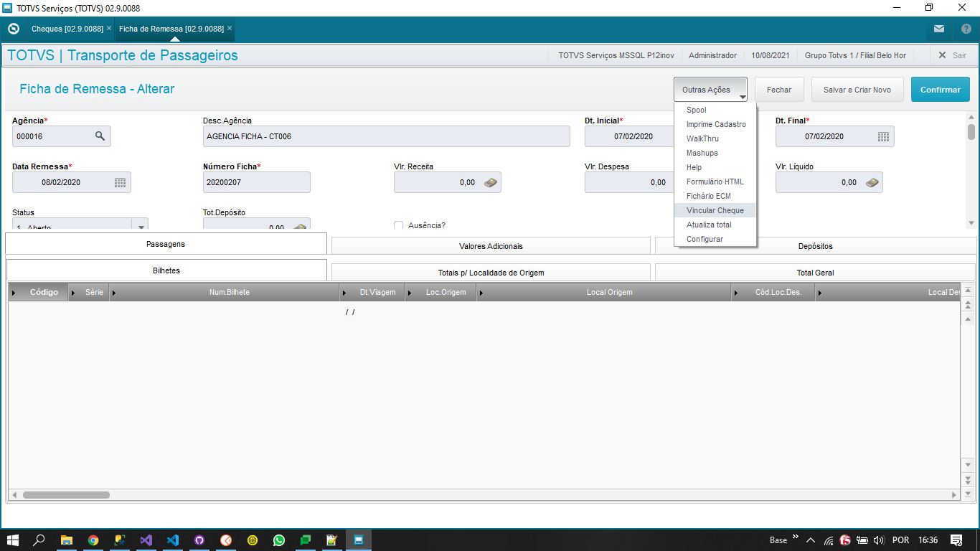Screen dimensions: 980x551
Task: Open GitHub Desktop from the taskbar
Action: point(199,540)
